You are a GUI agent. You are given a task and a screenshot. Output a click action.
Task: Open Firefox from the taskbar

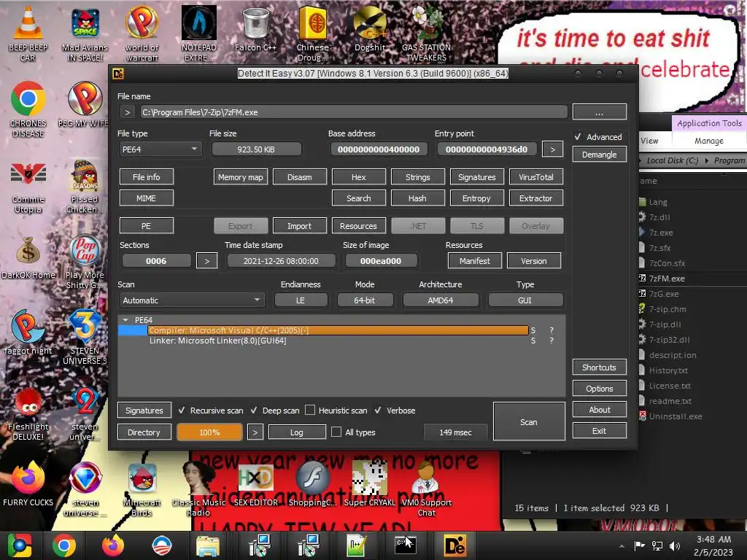tap(113, 545)
